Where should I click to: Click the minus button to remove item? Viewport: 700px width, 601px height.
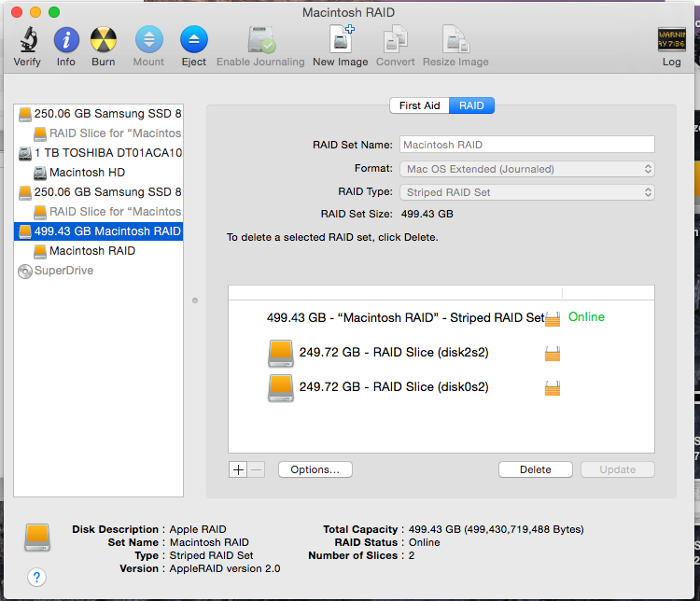click(257, 469)
